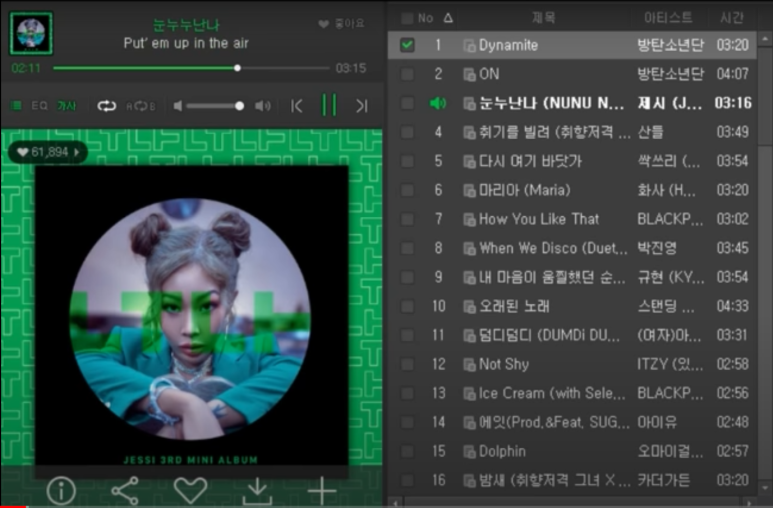Seek using the song progress bar

point(191,68)
